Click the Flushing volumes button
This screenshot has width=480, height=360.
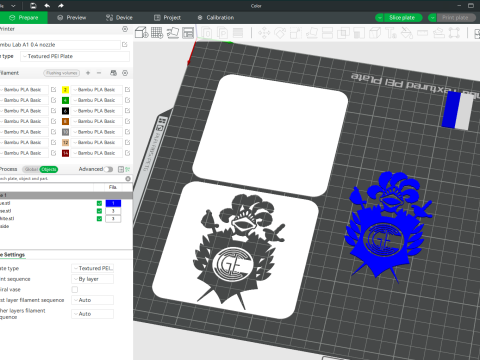pos(62,73)
